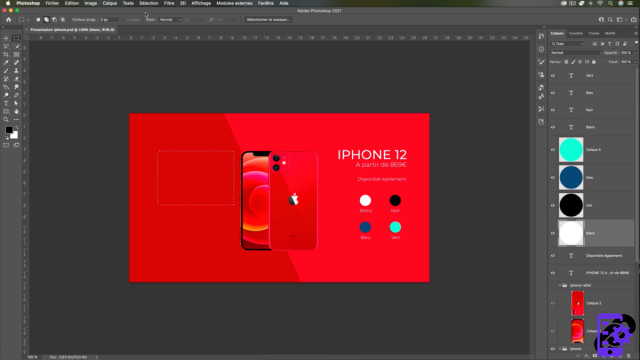The width and height of the screenshot is (640, 360).
Task: Hide the Disponible également text layer
Action: (x=553, y=256)
